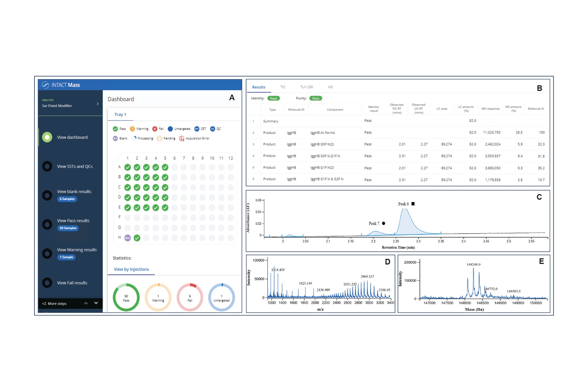Viewport: 588px width, 392px height.
Task: Select the View SSTs and QCs step
Action: 47,166
